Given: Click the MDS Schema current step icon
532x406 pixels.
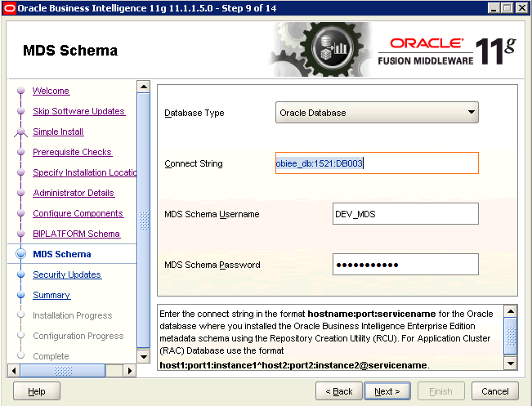Looking at the screenshot, I should 20,254.
